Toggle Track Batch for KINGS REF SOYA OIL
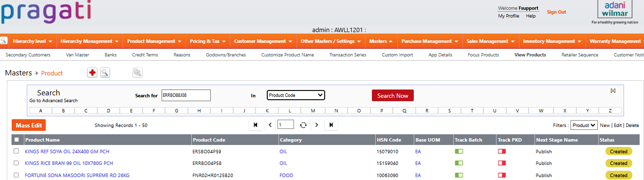The width and height of the screenshot is (644, 180). tap(459, 151)
